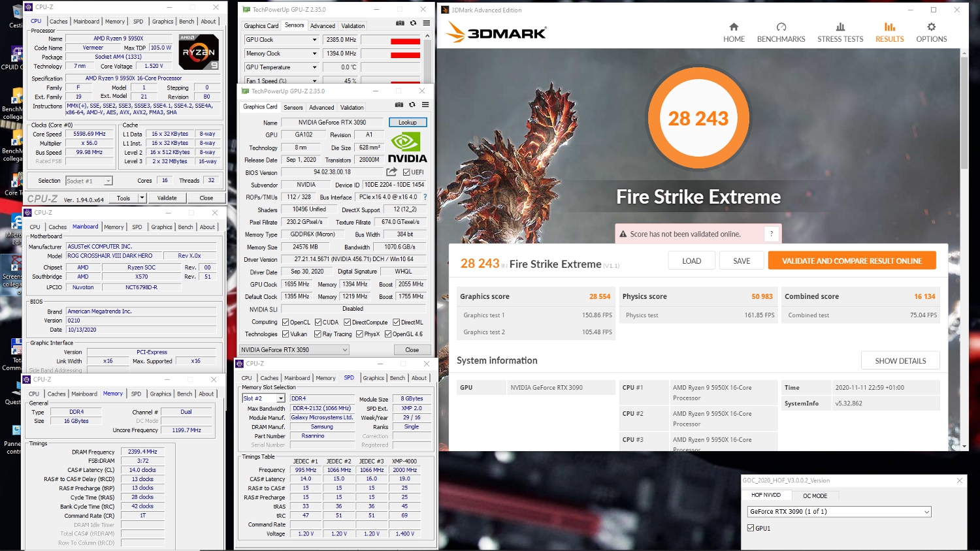Image resolution: width=980 pixels, height=551 pixels.
Task: Toggle the Ray Tracing checkbox
Action: 318,334
